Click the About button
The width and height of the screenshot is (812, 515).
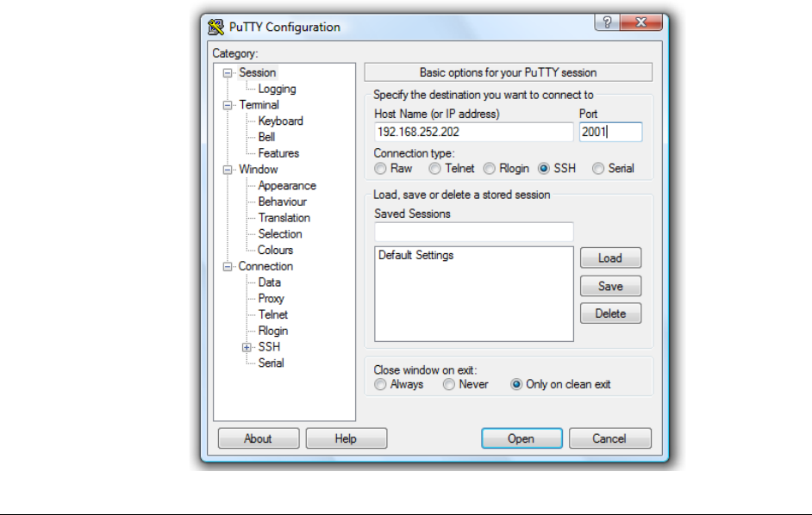259,438
